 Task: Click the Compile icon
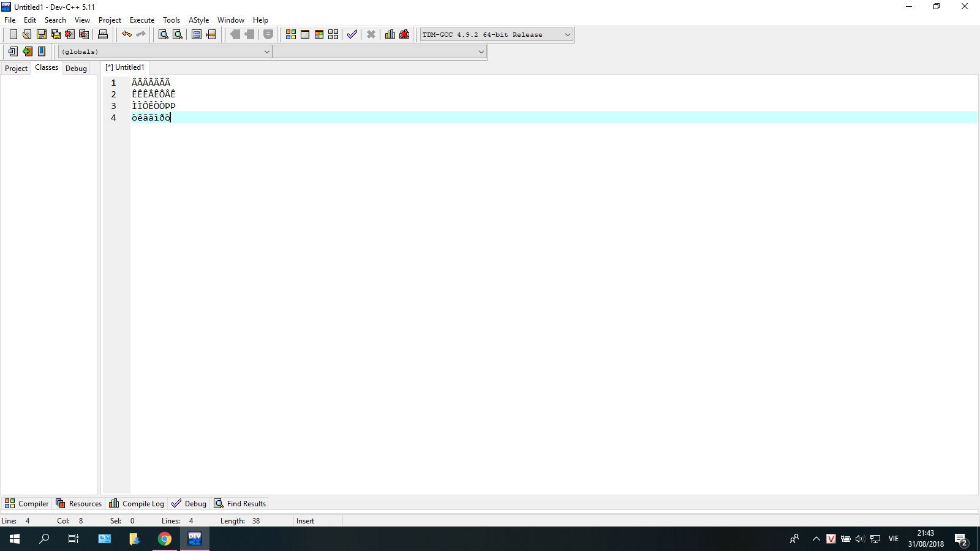tap(291, 34)
